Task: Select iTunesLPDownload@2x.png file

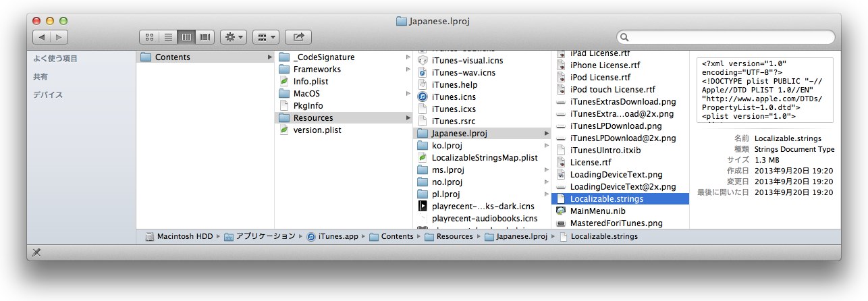Action: pos(620,138)
